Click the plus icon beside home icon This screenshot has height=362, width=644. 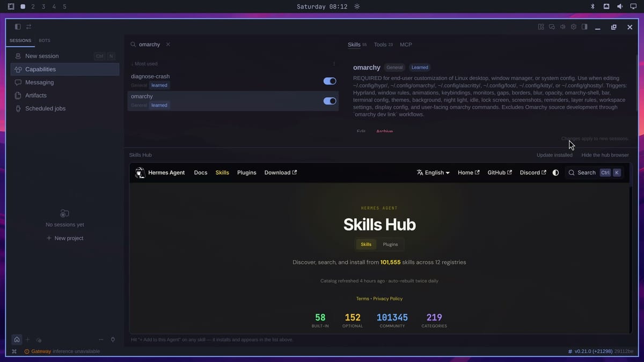click(28, 339)
